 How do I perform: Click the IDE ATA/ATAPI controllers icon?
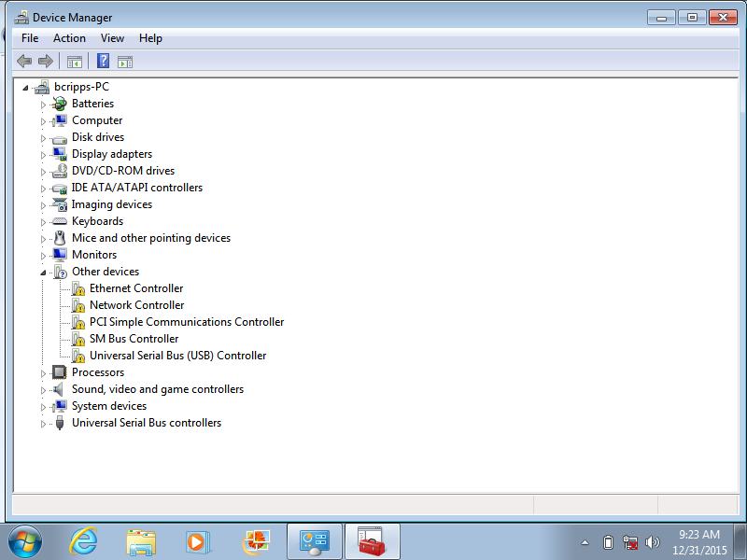pyautogui.click(x=60, y=189)
